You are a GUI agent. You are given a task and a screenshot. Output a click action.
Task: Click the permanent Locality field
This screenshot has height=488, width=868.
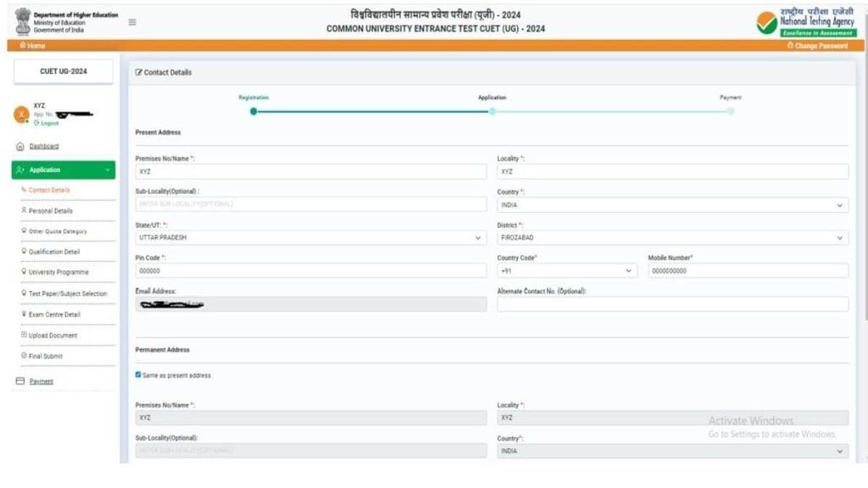(672, 418)
